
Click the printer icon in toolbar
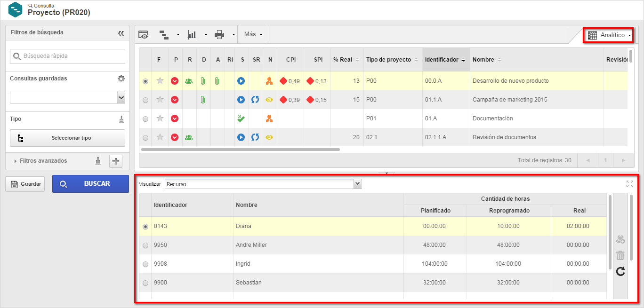click(x=219, y=34)
